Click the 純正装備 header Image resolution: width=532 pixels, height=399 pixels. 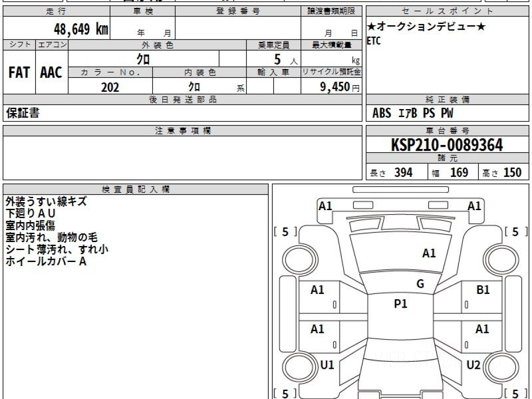tap(448, 100)
